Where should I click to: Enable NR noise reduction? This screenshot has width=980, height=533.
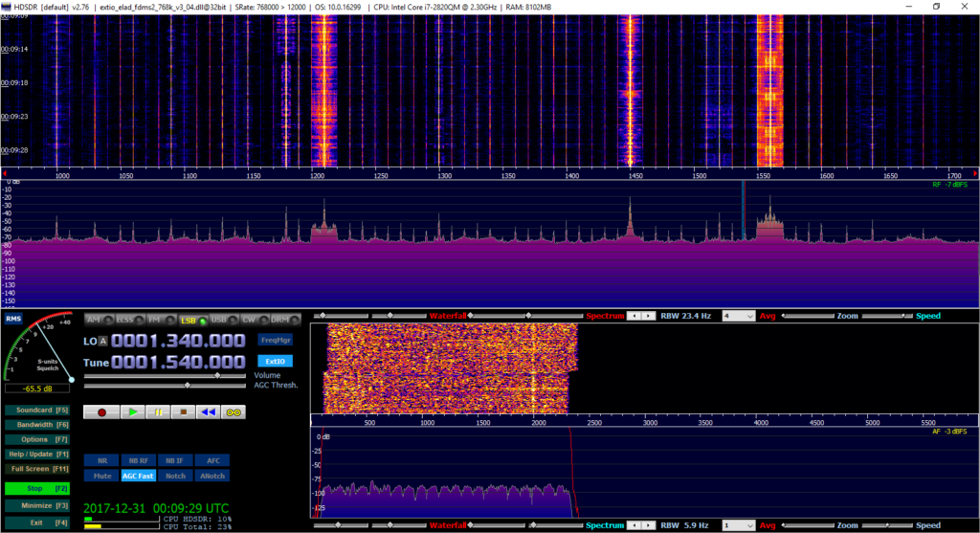[101, 460]
